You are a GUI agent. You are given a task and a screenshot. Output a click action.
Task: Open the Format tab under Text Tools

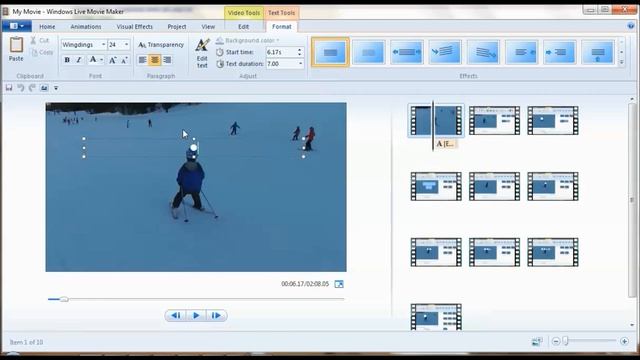tap(282, 27)
